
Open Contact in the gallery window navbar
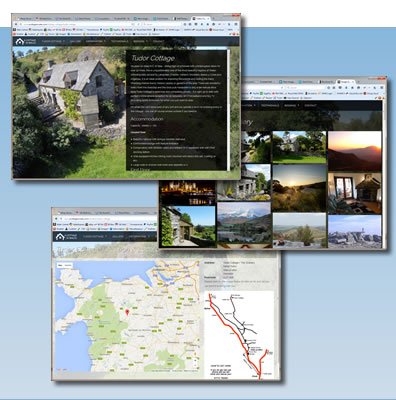(310, 105)
